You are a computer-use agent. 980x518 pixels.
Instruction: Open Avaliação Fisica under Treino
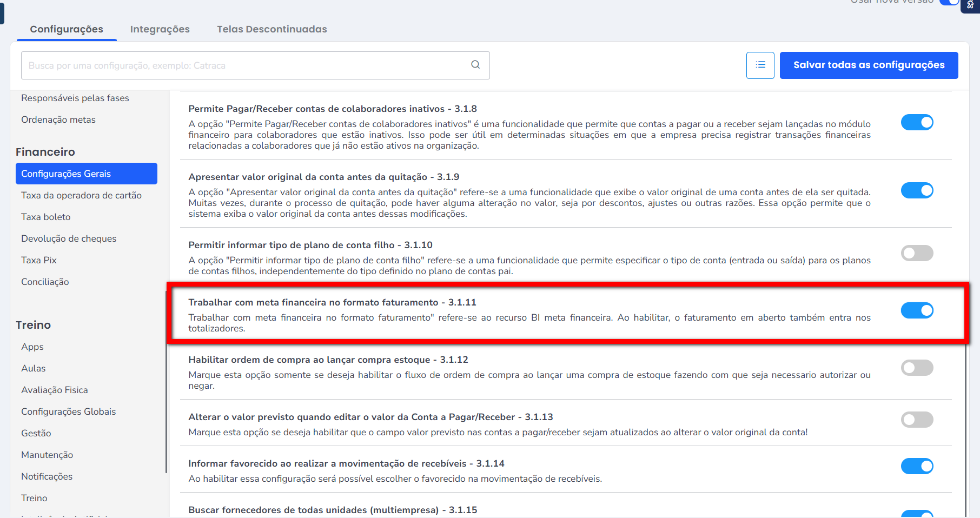coord(54,390)
